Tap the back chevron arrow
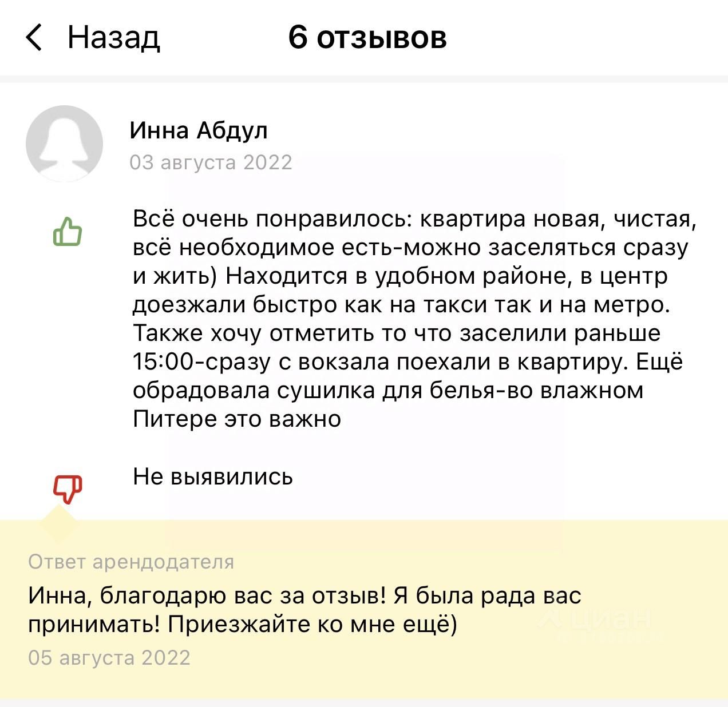The width and height of the screenshot is (728, 707). [34, 38]
